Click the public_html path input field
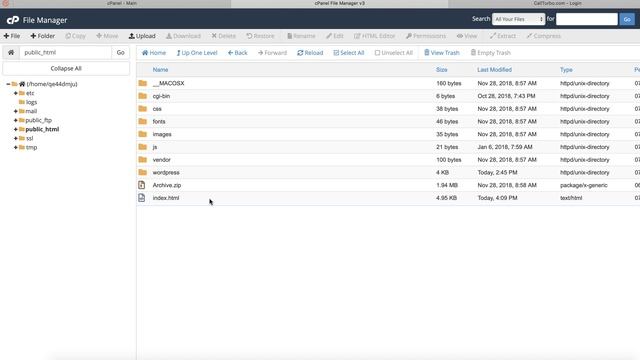The height and width of the screenshot is (360, 640). [x=65, y=52]
